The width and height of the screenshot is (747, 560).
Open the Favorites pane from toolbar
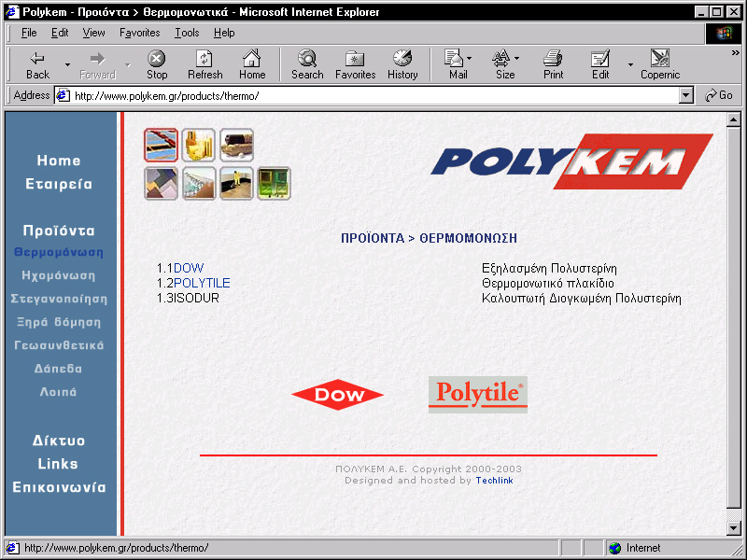click(x=356, y=64)
